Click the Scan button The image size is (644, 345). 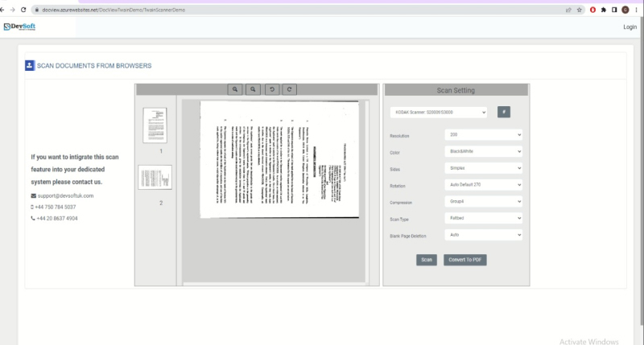pyautogui.click(x=427, y=260)
